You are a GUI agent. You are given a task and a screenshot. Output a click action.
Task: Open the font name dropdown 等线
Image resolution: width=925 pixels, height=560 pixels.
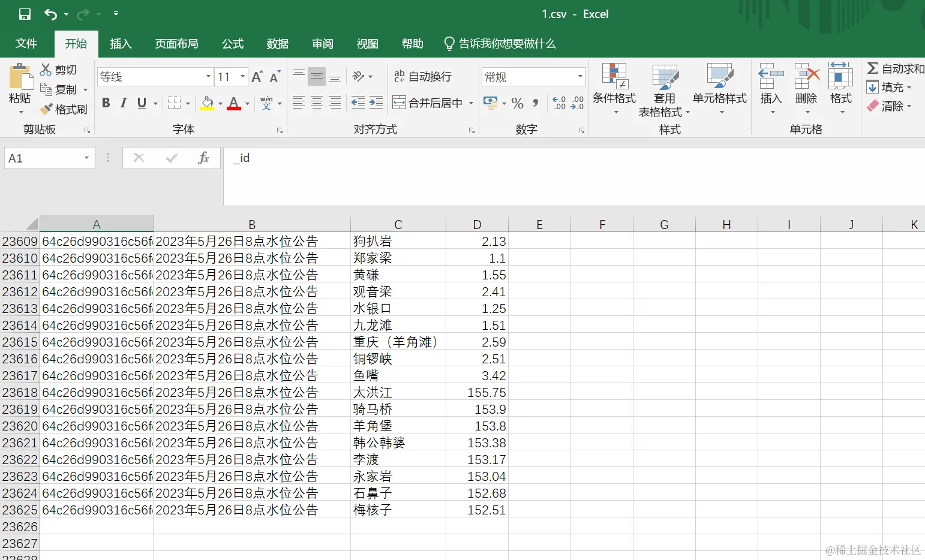209,77
